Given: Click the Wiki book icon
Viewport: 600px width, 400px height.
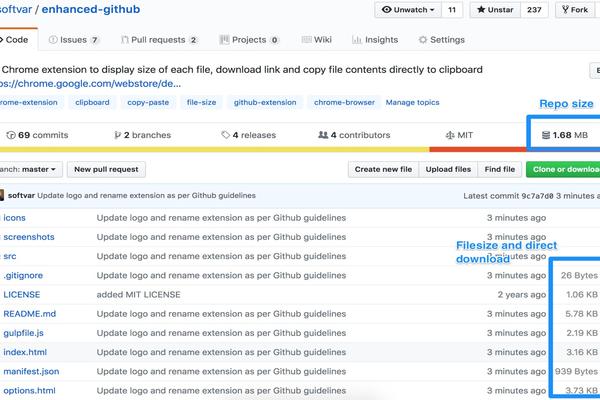Looking at the screenshot, I should click(307, 40).
